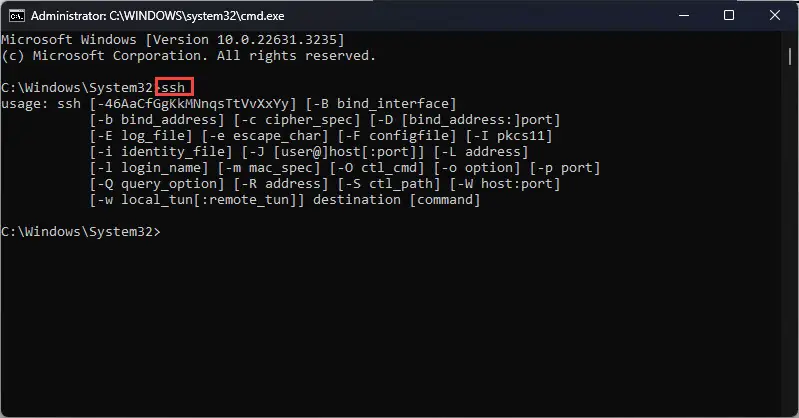The height and width of the screenshot is (418, 799).
Task: Click the [command] text in usage output
Action: click(445, 200)
